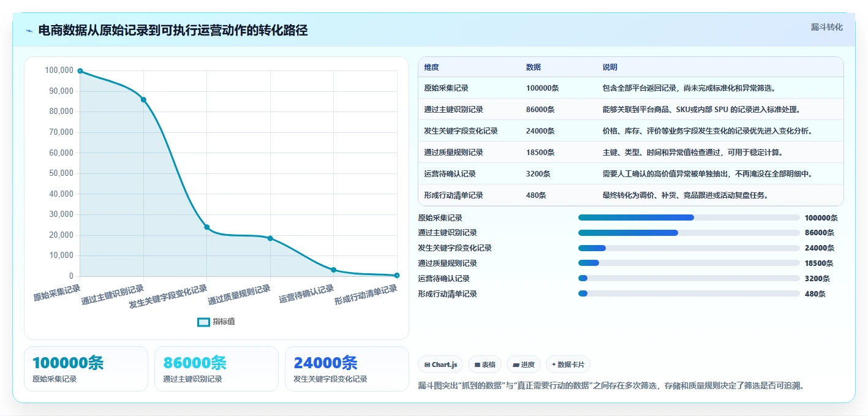
Task: Click the 3200条 progress bar
Action: tap(689, 279)
